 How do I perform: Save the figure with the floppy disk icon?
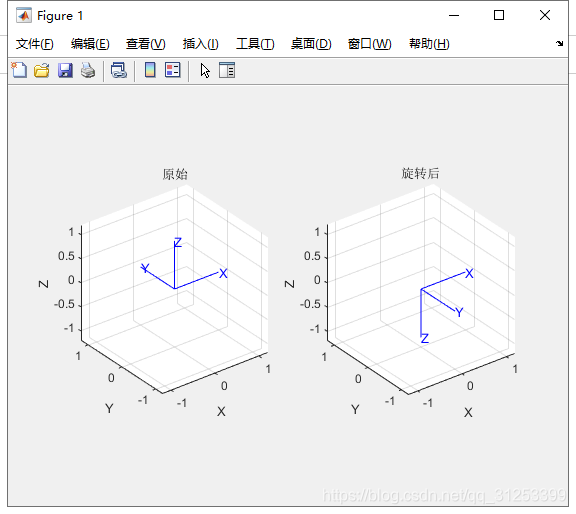[x=65, y=70]
